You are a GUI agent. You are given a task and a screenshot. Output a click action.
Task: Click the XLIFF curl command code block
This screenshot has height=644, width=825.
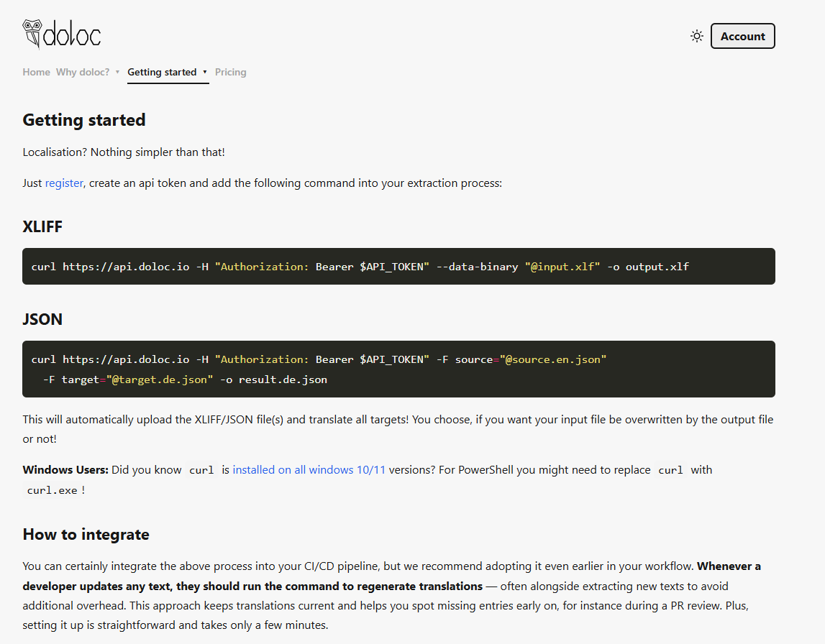click(398, 267)
